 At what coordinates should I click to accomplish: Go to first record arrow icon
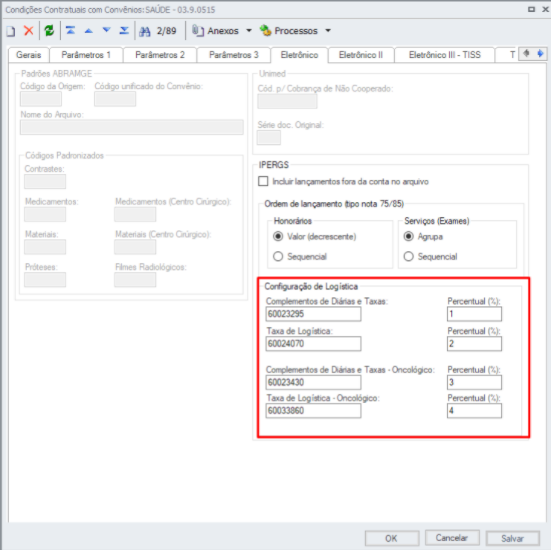pos(70,31)
